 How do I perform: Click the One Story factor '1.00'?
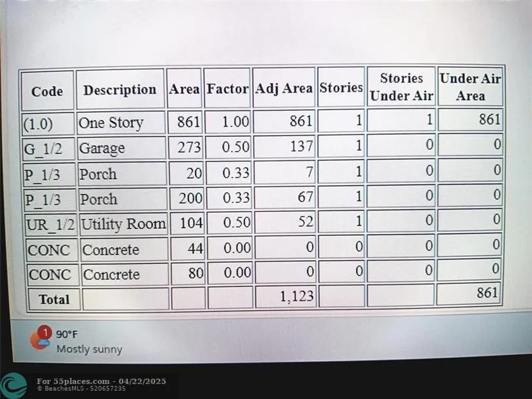point(228,121)
